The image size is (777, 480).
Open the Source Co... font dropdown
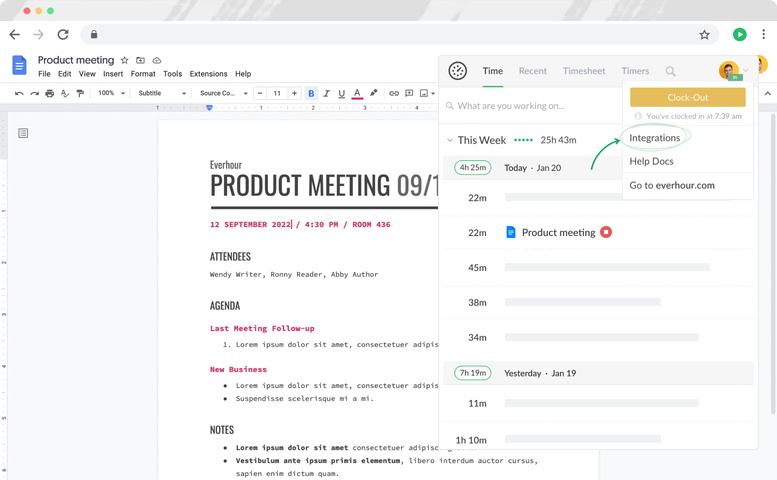click(x=223, y=93)
